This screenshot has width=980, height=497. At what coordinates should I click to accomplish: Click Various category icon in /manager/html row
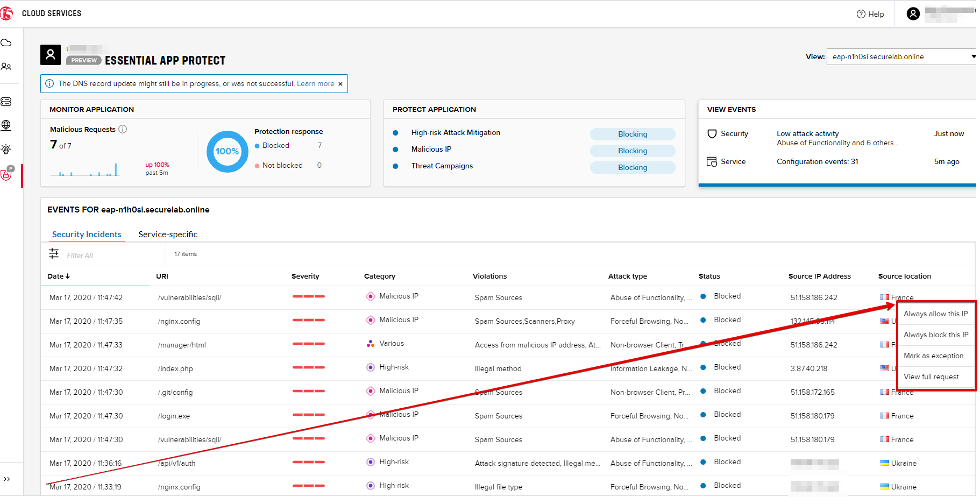[370, 344]
